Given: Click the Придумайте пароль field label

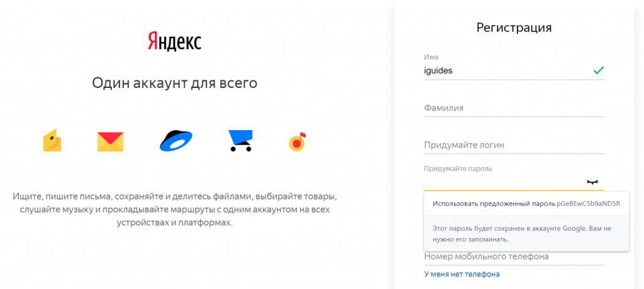Looking at the screenshot, I should click(458, 168).
